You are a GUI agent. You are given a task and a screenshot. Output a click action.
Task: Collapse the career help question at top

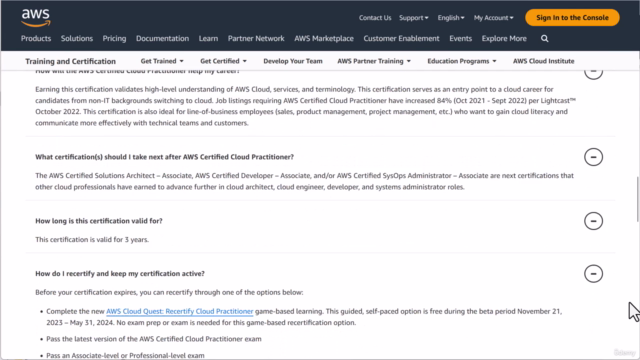click(x=593, y=74)
